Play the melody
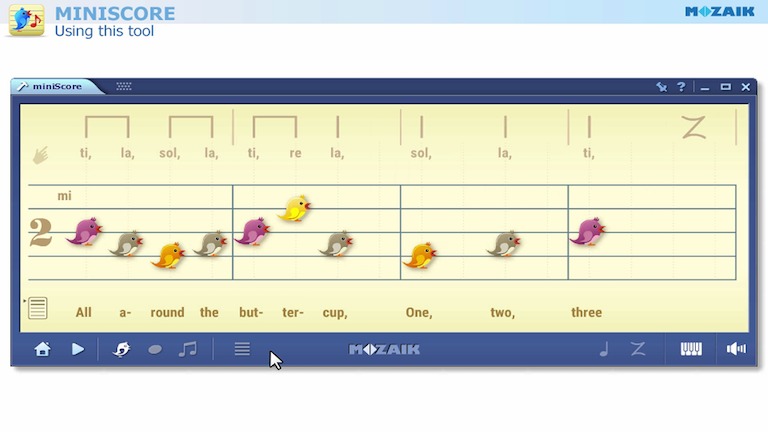This screenshot has width=768, height=432. pos(78,349)
